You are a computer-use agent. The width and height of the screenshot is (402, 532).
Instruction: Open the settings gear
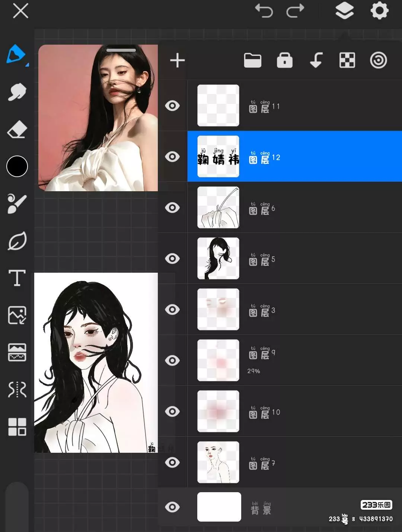(x=379, y=11)
